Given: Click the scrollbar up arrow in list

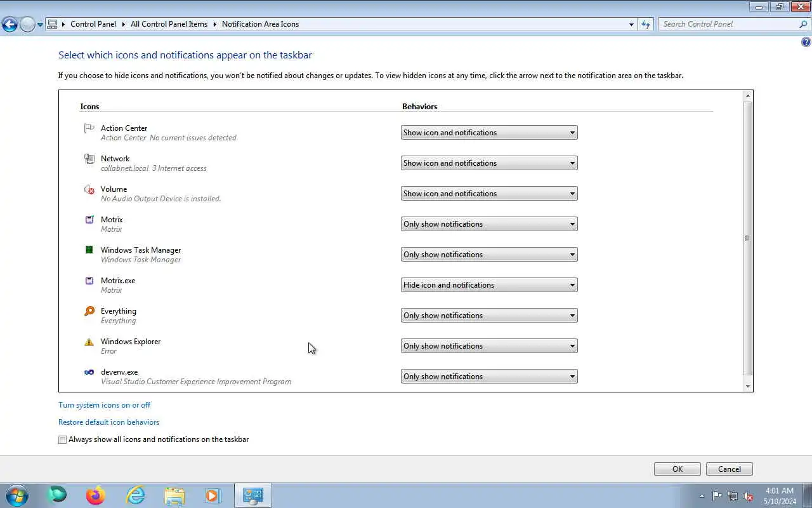Looking at the screenshot, I should [748, 96].
